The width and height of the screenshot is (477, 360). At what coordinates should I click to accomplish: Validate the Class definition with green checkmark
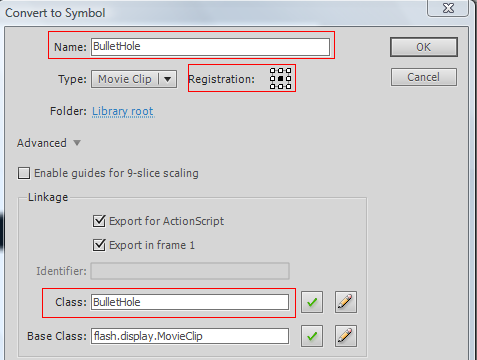[312, 302]
